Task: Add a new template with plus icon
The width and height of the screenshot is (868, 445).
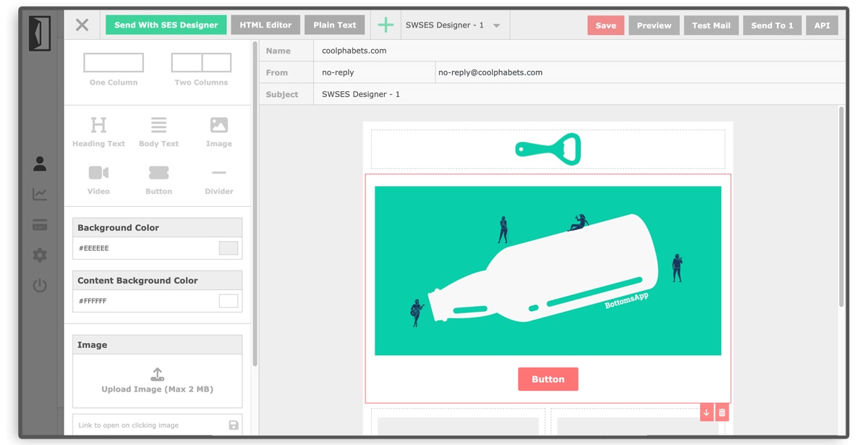Action: 386,25
